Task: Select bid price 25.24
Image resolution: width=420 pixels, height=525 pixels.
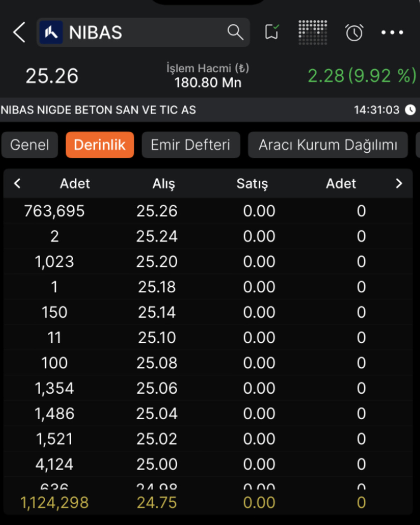Action: point(157,236)
